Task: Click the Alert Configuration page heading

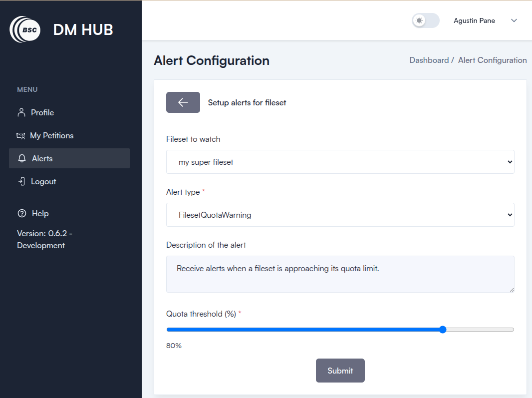Action: [x=212, y=60]
